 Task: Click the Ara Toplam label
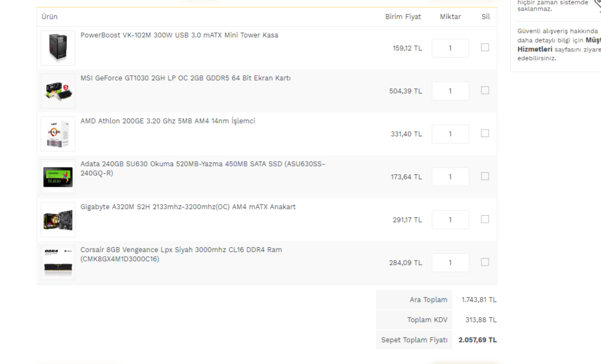click(x=429, y=300)
